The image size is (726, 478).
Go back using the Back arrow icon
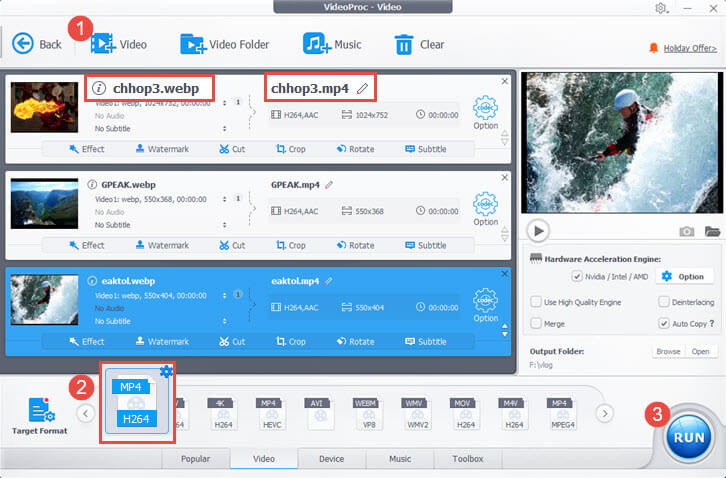[23, 44]
